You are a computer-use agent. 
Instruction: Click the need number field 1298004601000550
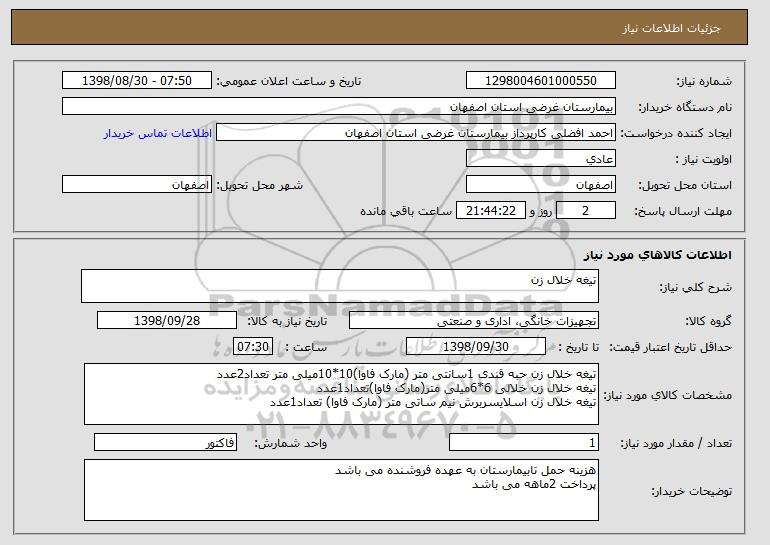point(541,81)
